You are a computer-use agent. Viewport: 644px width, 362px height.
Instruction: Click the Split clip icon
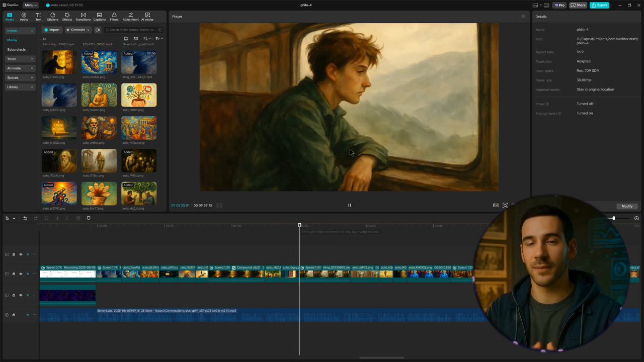tap(46, 218)
